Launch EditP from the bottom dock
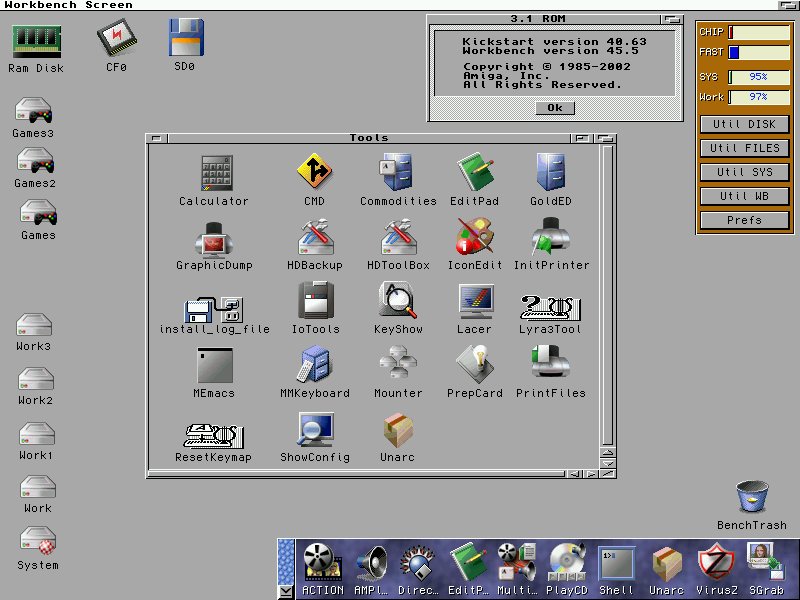The height and width of the screenshot is (600, 800). coord(468,562)
